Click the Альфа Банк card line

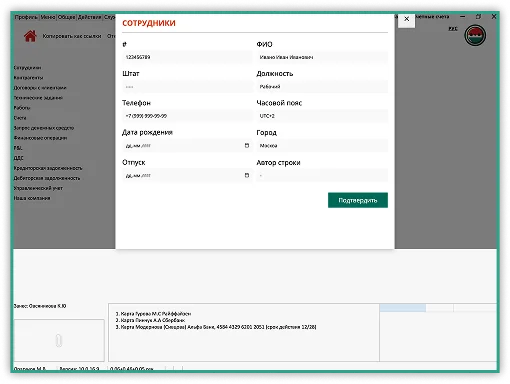[x=216, y=327]
